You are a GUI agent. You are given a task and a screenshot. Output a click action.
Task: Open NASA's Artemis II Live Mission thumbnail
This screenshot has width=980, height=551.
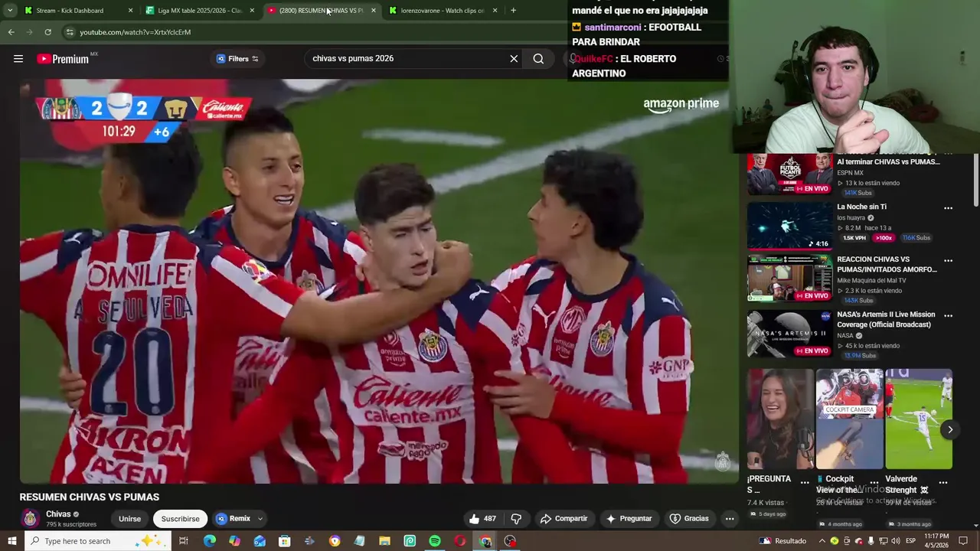point(789,334)
